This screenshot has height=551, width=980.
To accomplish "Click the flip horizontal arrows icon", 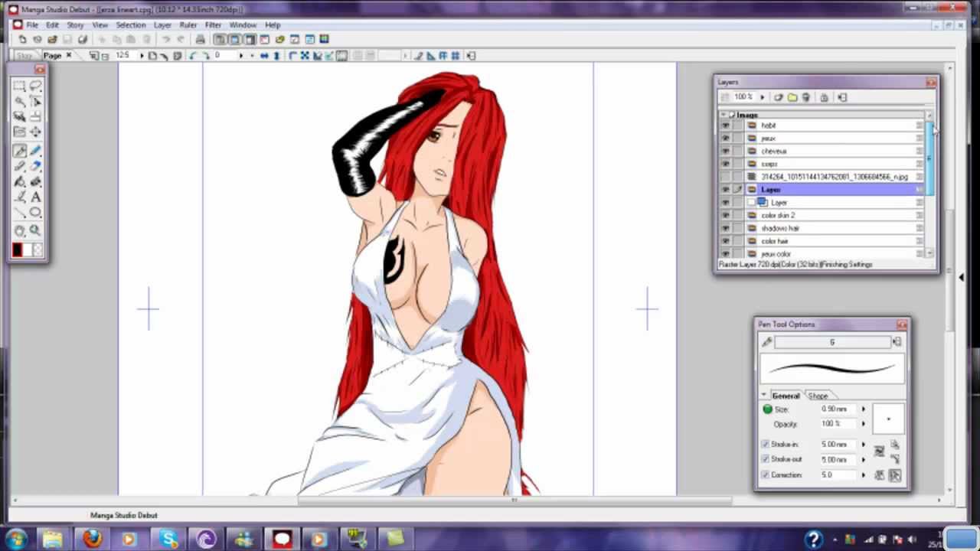I will [x=264, y=55].
